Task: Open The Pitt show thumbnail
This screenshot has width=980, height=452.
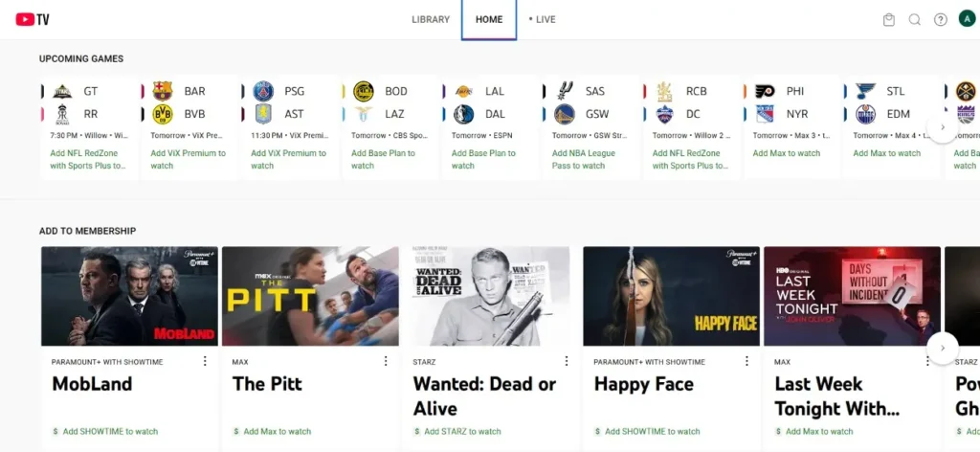Action: click(310, 296)
